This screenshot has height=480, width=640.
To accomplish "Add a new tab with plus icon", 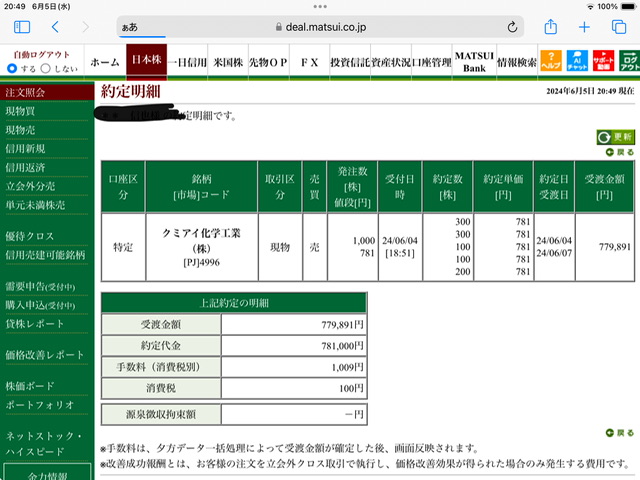I will pyautogui.click(x=584, y=27).
